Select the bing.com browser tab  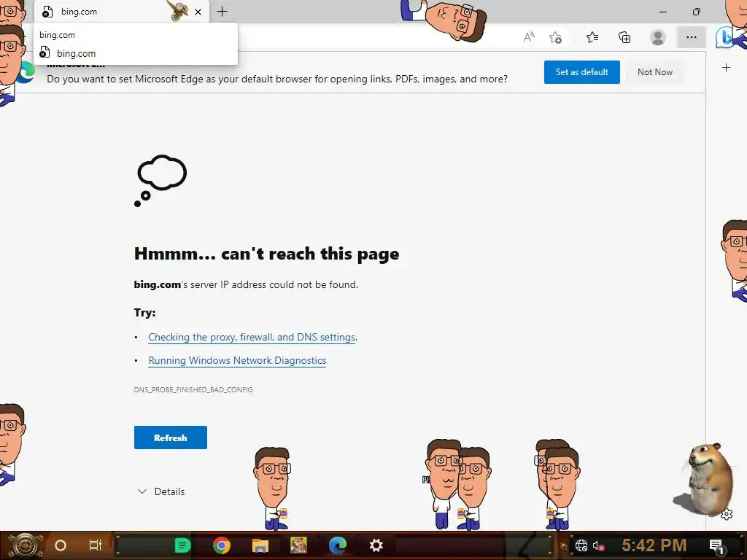tap(122, 12)
